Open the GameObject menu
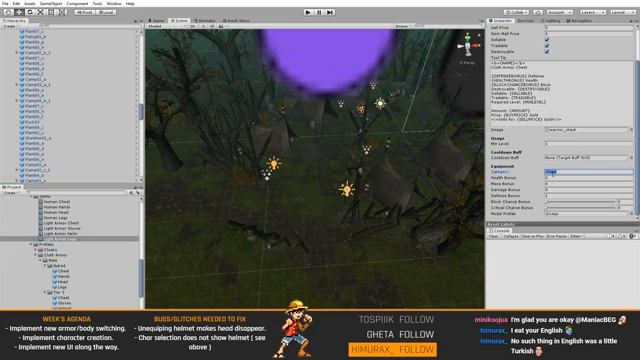The height and width of the screenshot is (360, 640). tap(51, 3)
